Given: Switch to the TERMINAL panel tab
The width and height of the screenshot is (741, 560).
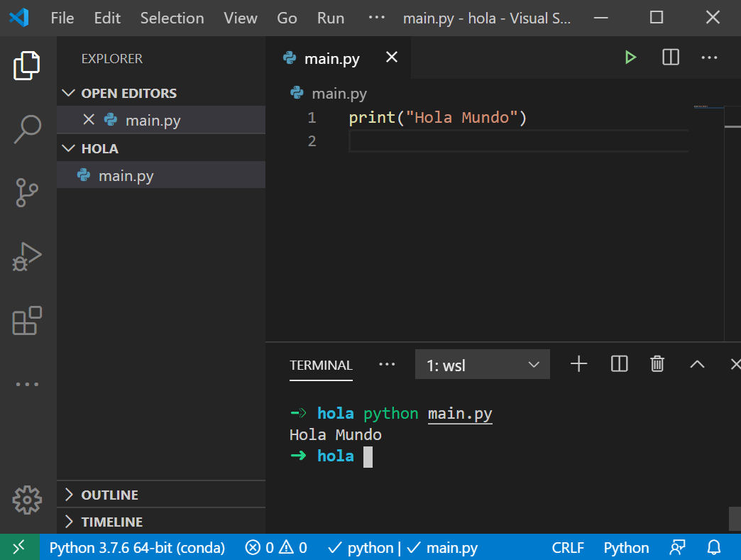Looking at the screenshot, I should click(321, 365).
